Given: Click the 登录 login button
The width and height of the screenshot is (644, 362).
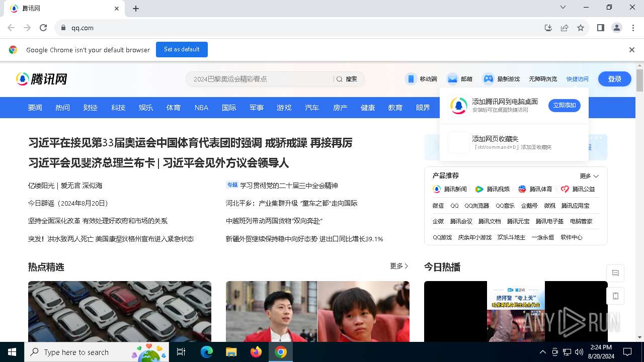Looking at the screenshot, I should 615,79.
